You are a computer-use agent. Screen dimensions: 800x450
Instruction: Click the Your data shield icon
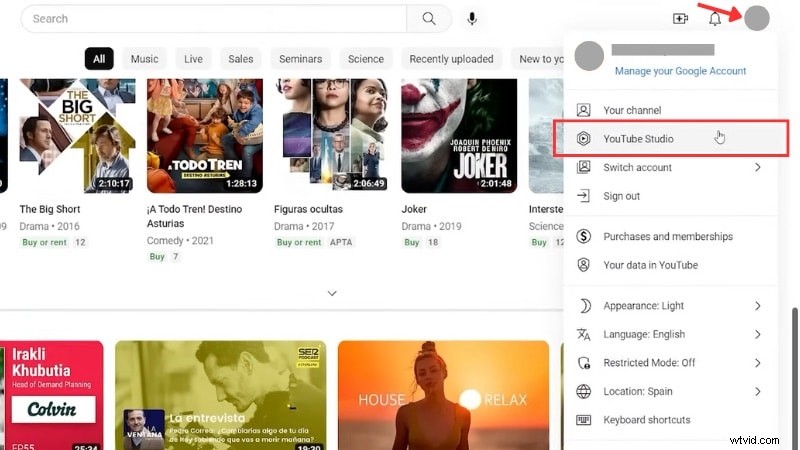584,265
